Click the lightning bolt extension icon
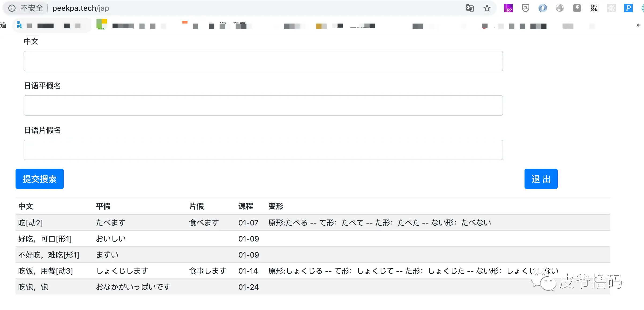 click(x=577, y=8)
